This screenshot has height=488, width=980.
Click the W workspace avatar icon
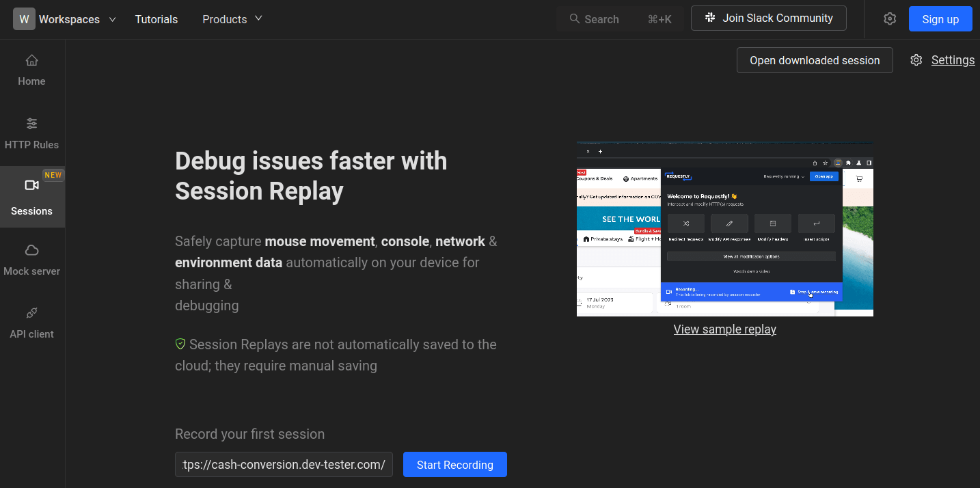tap(24, 19)
